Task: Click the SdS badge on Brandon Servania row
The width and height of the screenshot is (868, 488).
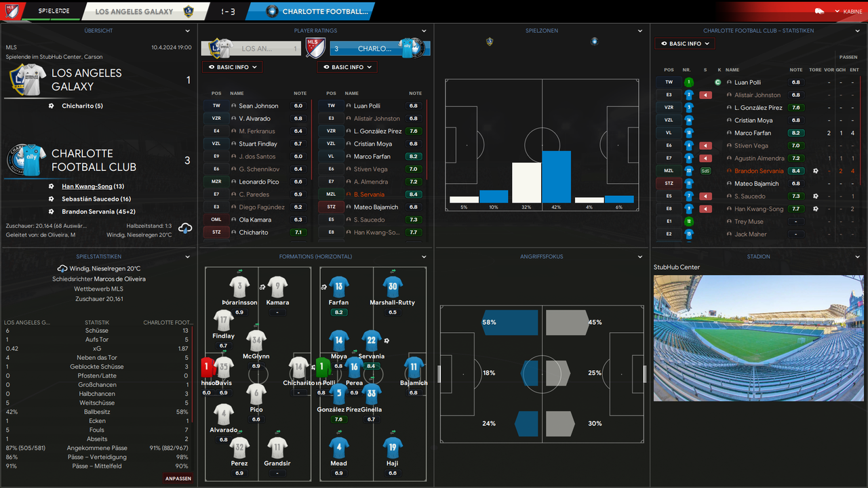Action: (x=705, y=171)
